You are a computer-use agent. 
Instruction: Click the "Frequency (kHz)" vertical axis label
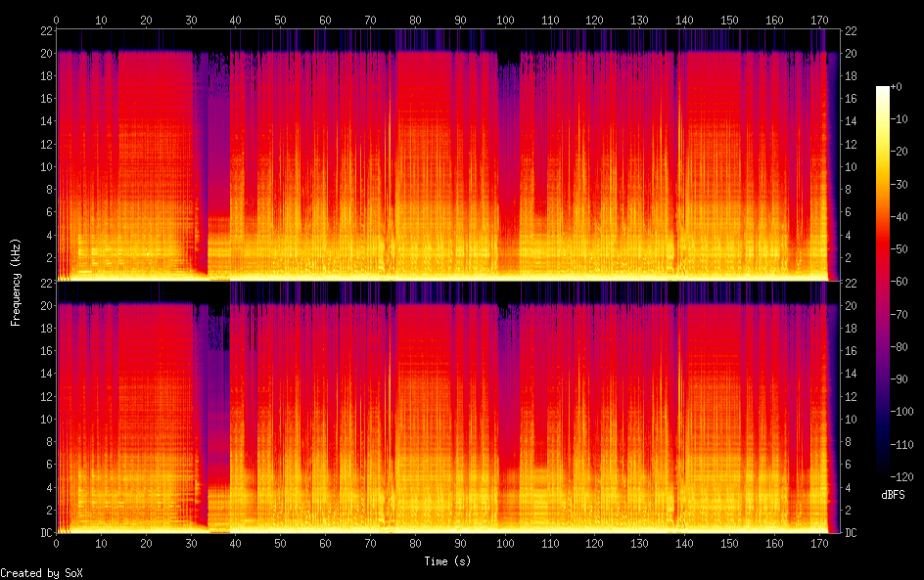click(x=16, y=282)
